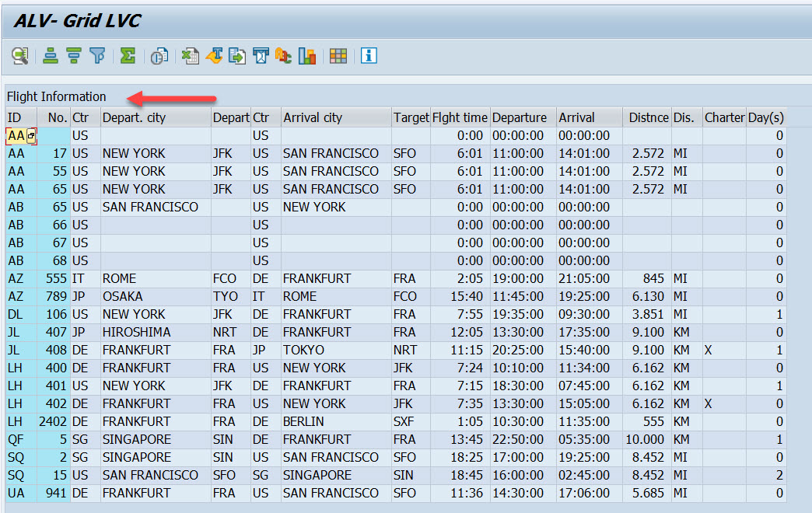Image resolution: width=812 pixels, height=513 pixels.
Task: Run an ABC analysis
Action: tap(283, 55)
